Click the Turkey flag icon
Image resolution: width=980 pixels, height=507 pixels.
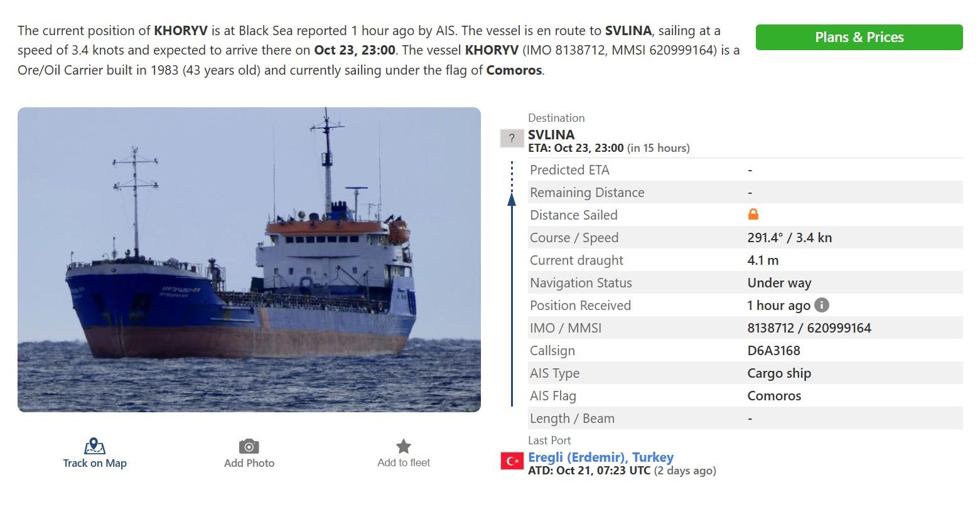(x=512, y=461)
